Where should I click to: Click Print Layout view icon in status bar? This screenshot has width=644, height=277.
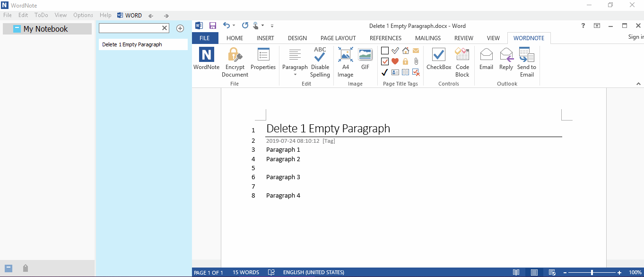(534, 272)
